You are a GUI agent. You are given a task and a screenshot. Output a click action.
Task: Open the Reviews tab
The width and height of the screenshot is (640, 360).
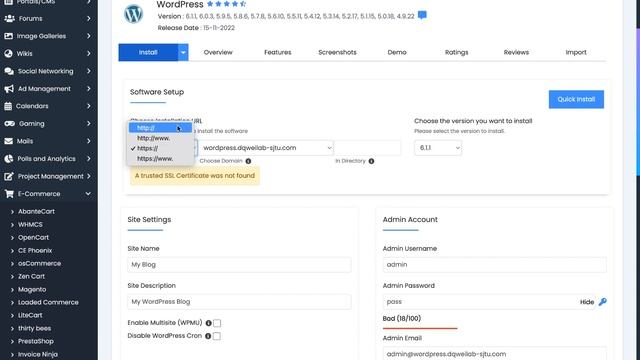pyautogui.click(x=516, y=52)
